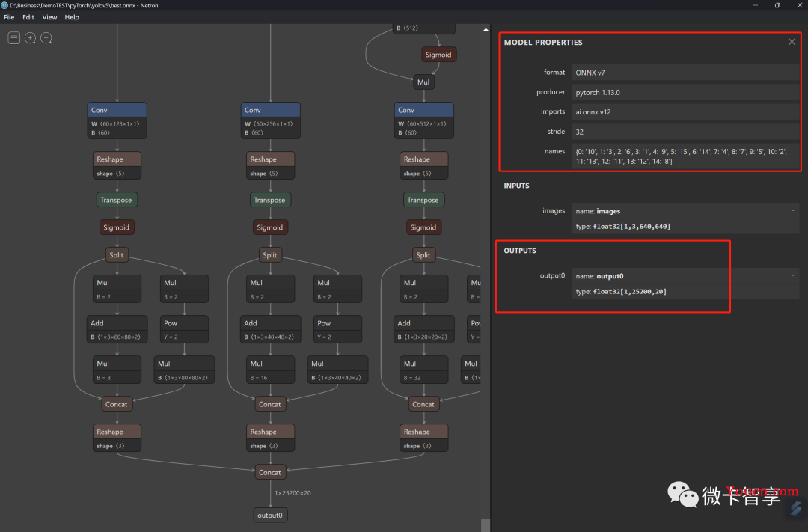
Task: Select the Mul node feeding the 60×512 Conv
Action: (x=423, y=82)
